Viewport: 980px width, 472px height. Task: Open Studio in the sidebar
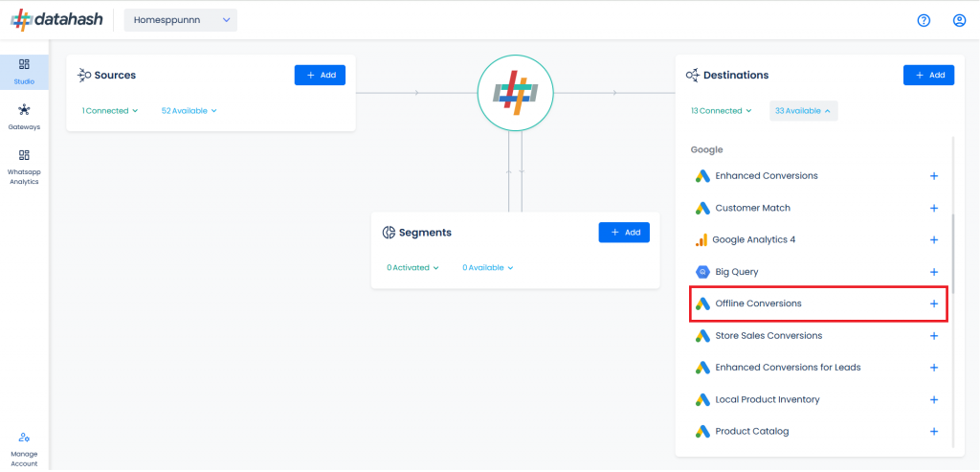(x=24, y=72)
